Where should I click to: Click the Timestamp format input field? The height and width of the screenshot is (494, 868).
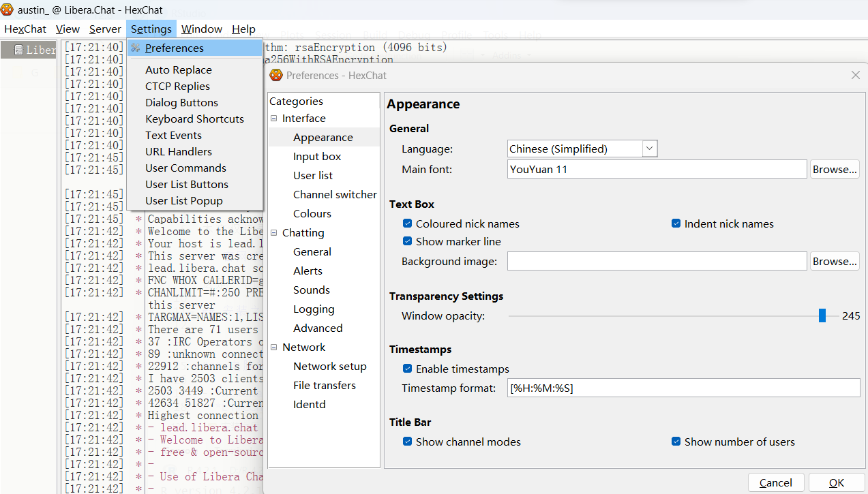[683, 388]
